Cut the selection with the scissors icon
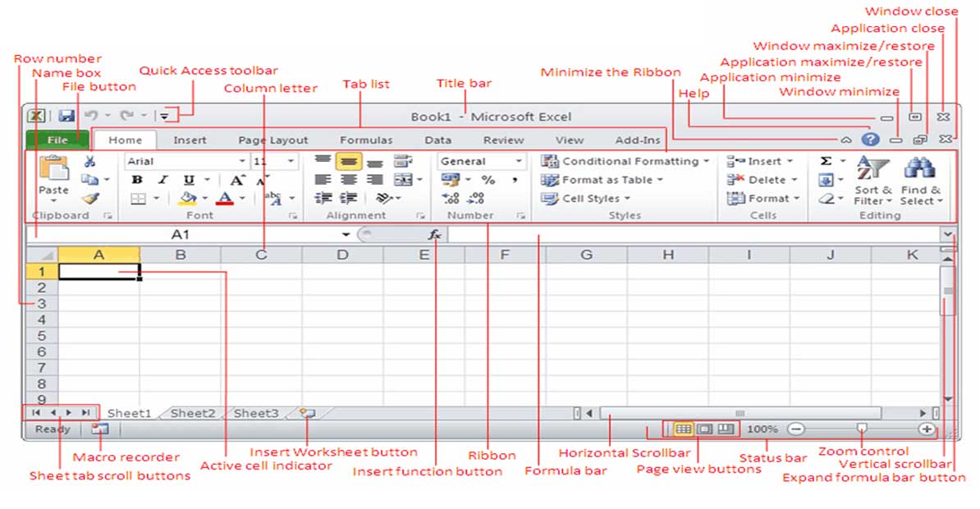Image resolution: width=980 pixels, height=509 pixels. click(90, 162)
